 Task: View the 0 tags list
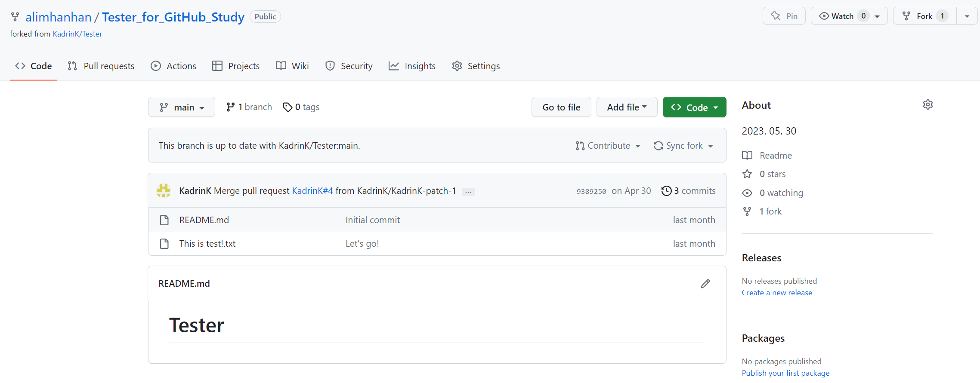(301, 107)
